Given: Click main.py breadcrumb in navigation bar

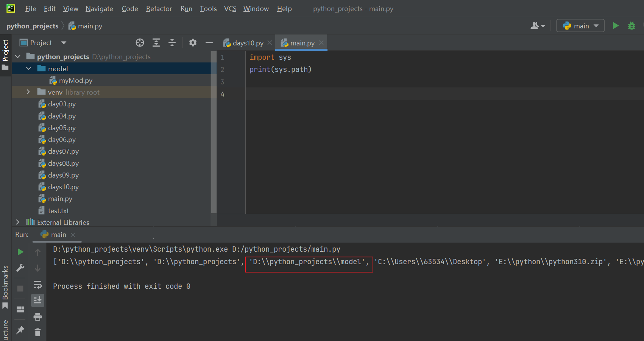Looking at the screenshot, I should [x=86, y=26].
